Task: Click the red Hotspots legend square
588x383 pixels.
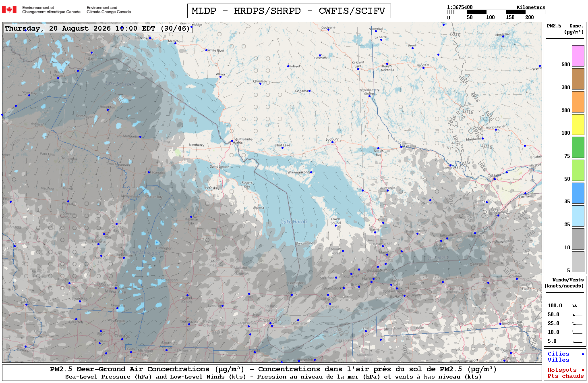Action: click(x=583, y=370)
